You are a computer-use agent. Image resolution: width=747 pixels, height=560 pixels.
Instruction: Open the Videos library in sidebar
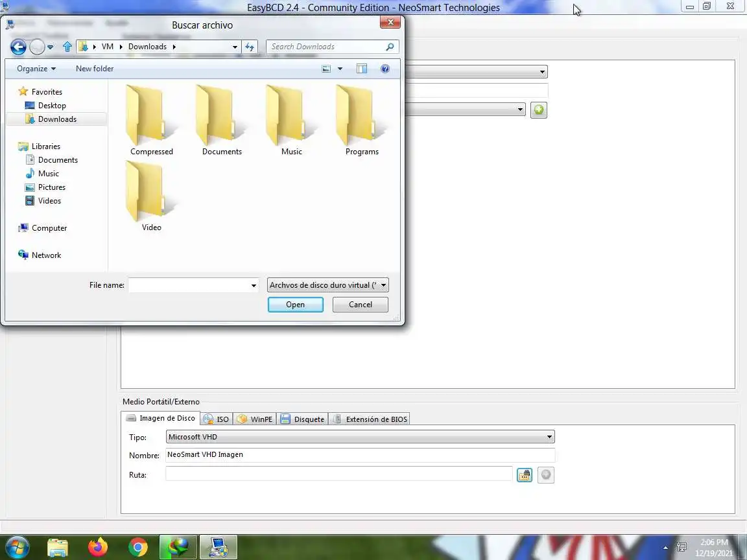[x=49, y=201]
